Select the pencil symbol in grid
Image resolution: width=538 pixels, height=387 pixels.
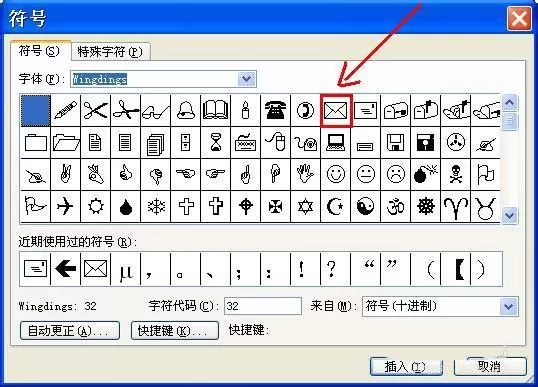[66, 110]
